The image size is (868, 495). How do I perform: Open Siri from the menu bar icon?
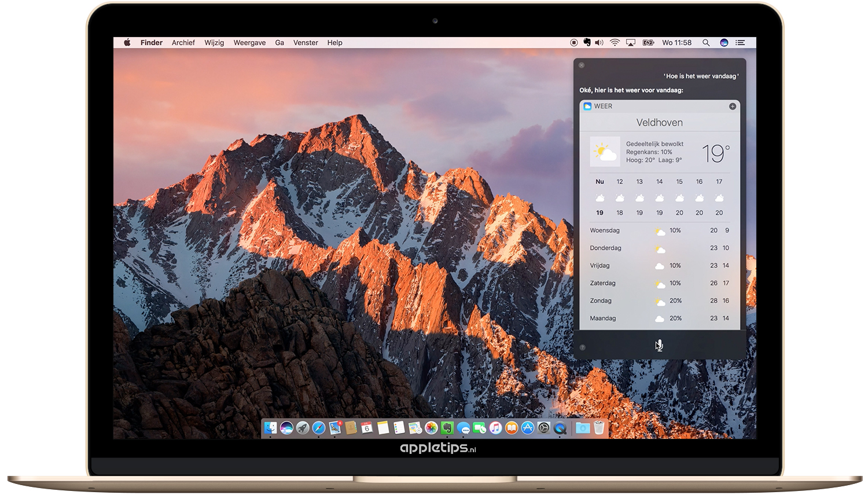click(723, 43)
